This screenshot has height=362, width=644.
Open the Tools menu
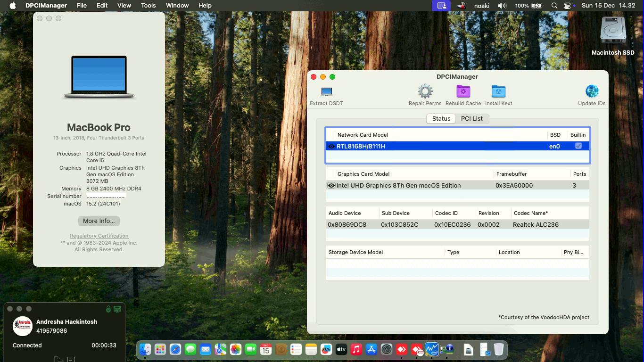pyautogui.click(x=148, y=5)
